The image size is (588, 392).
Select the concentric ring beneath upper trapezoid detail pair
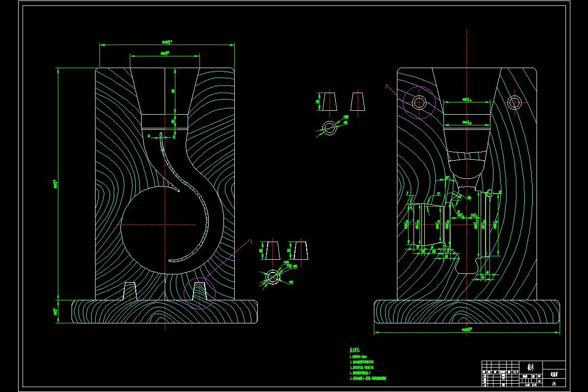point(330,128)
